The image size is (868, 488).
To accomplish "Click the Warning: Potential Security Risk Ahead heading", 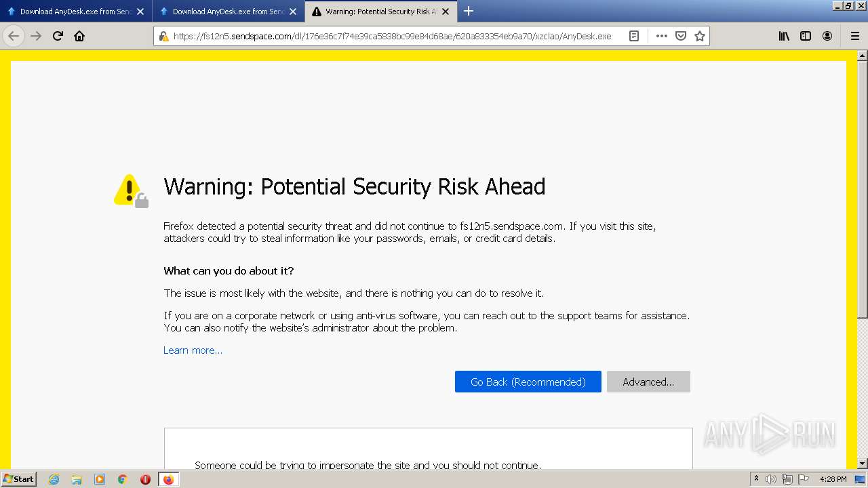I will [355, 186].
